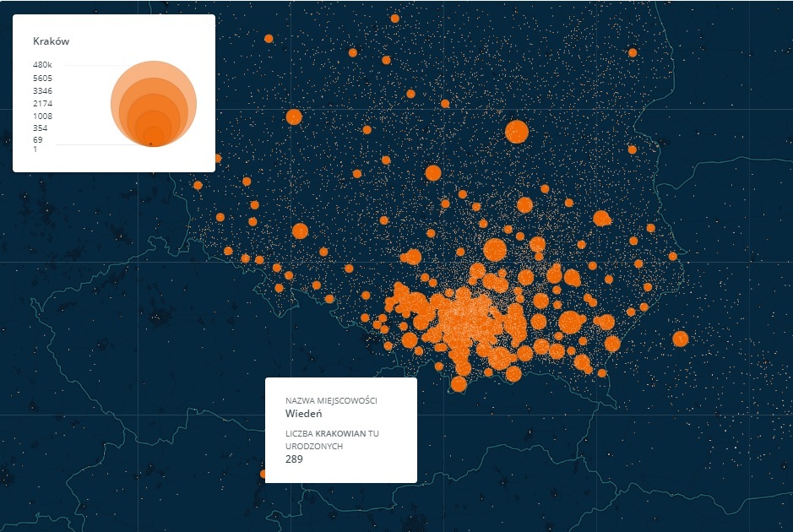Select the 1008 legend label
Screen dimensions: 793x532
[x=42, y=116]
